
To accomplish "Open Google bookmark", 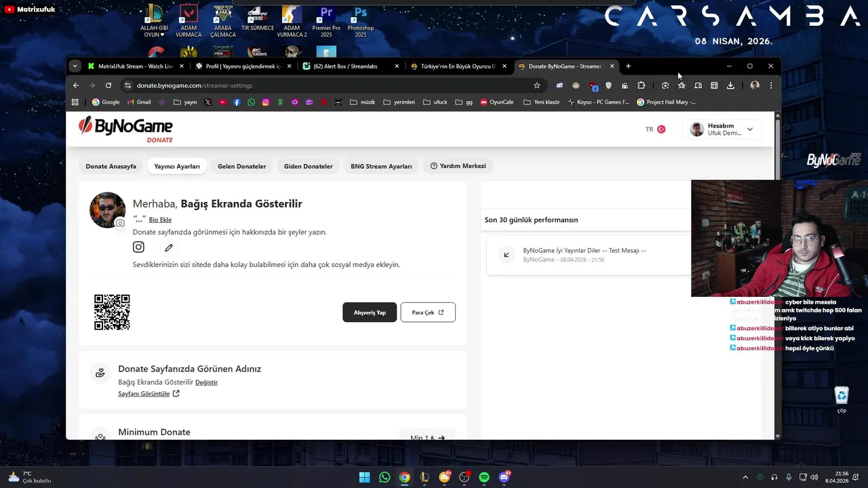I will click(106, 102).
